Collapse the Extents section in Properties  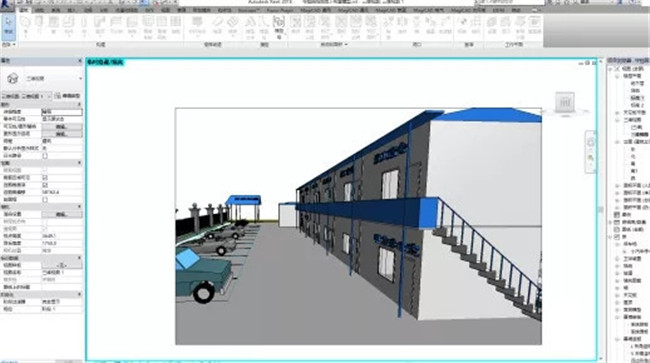click(80, 163)
